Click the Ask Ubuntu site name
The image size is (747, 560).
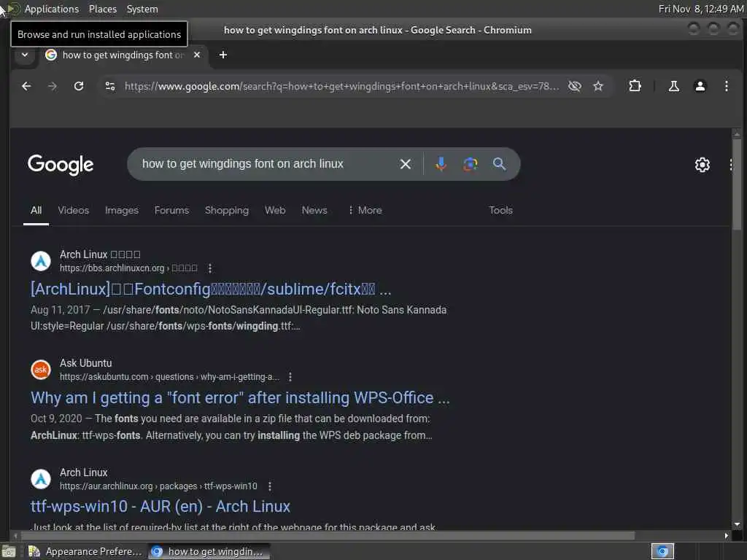pyautogui.click(x=86, y=363)
